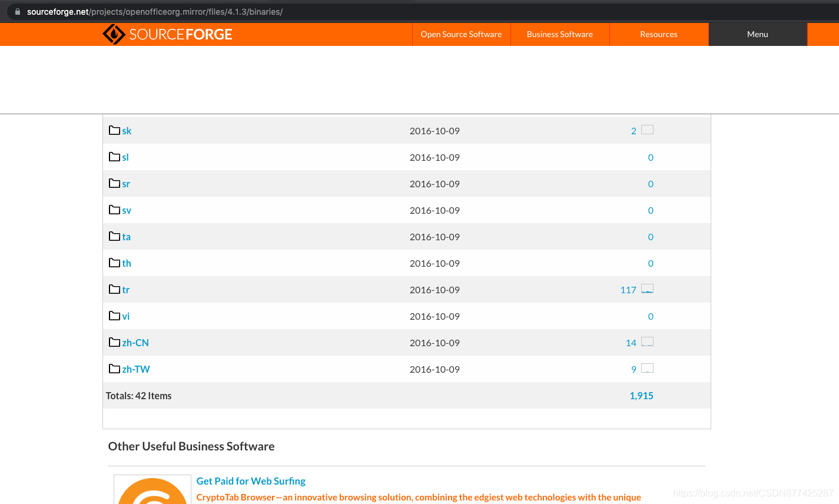The image size is (839, 504).
Task: Open the dark Menu button
Action: click(758, 34)
